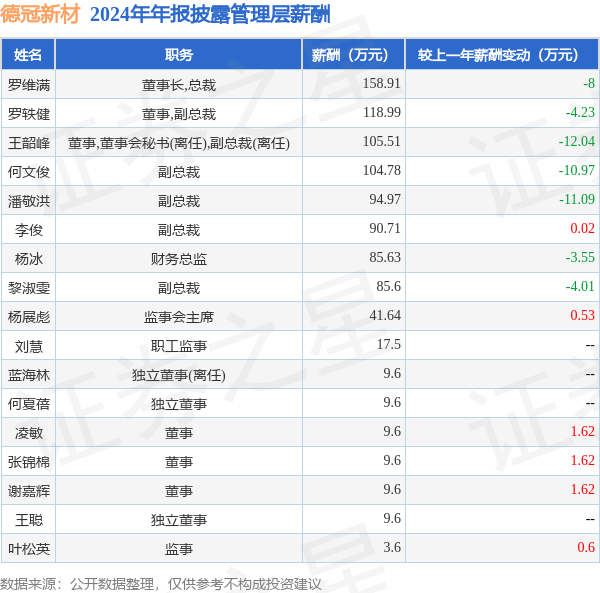Click change value -12.04

(577, 141)
